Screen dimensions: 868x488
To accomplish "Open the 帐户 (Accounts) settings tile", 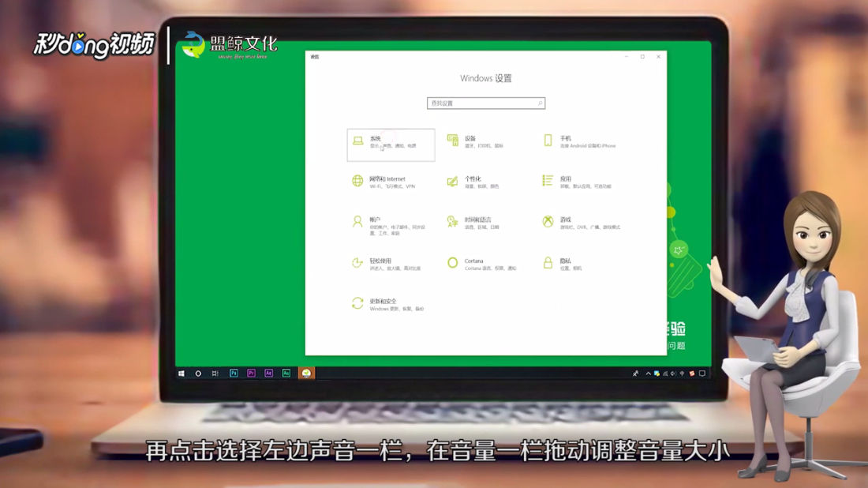I will click(391, 226).
